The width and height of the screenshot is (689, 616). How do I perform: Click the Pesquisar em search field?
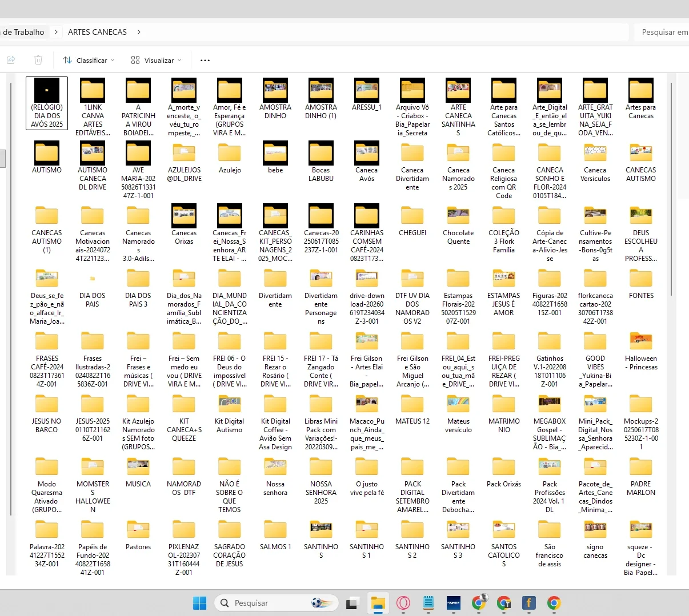point(662,32)
